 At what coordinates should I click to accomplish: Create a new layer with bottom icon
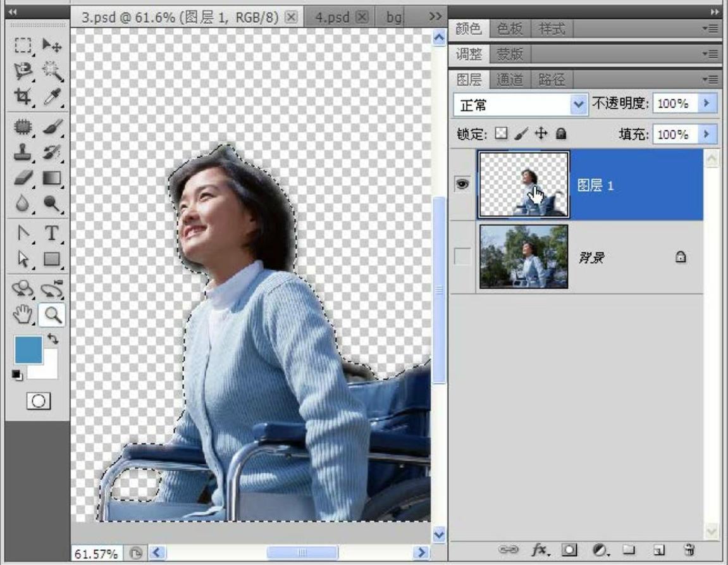tap(660, 549)
